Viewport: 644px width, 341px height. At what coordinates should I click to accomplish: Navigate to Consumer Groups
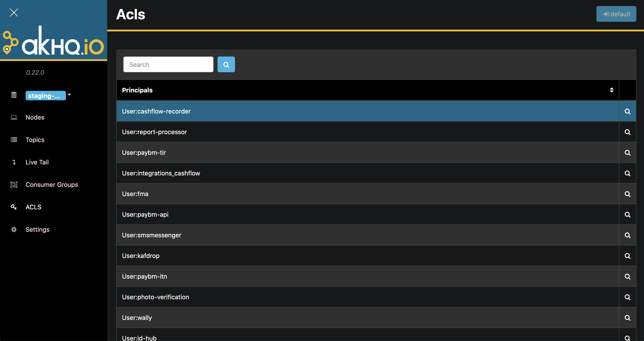coord(52,185)
